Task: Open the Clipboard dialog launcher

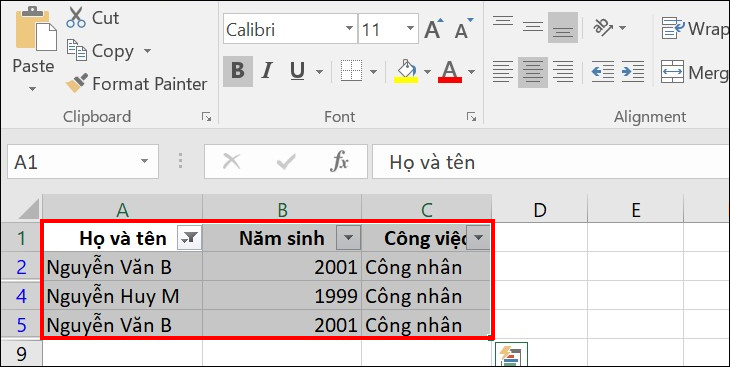Action: point(206,117)
